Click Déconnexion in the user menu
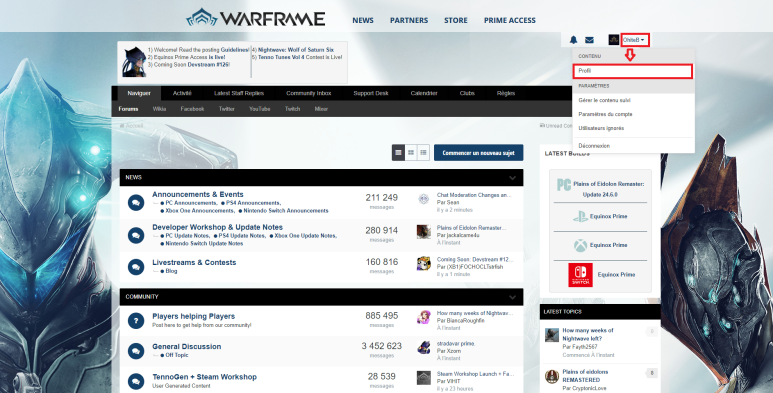 (x=594, y=146)
